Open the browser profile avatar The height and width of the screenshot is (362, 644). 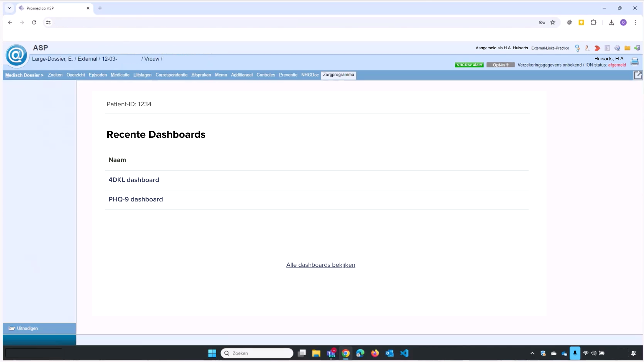pyautogui.click(x=623, y=22)
